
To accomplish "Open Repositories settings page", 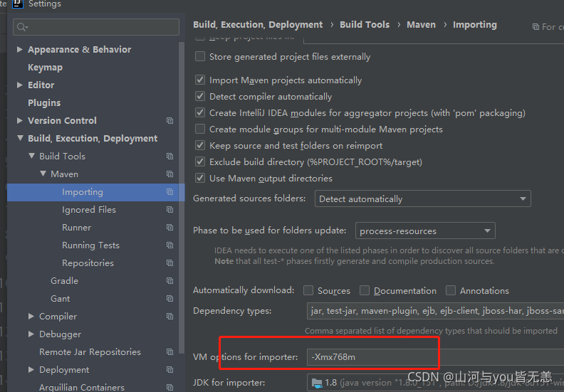I will (88, 263).
